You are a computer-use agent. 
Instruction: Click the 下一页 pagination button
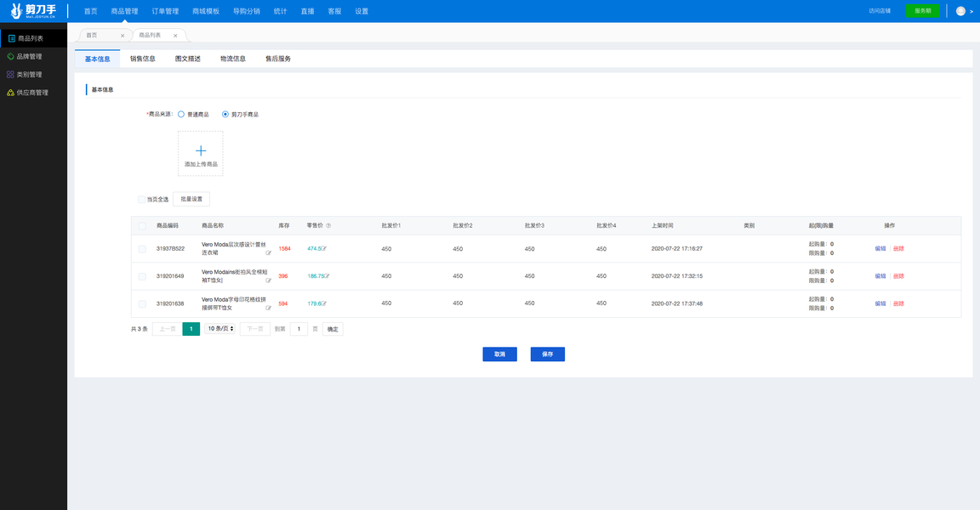pyautogui.click(x=255, y=329)
